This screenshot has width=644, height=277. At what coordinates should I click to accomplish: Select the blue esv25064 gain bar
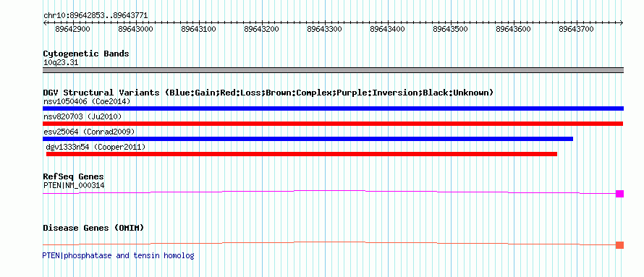click(x=308, y=139)
